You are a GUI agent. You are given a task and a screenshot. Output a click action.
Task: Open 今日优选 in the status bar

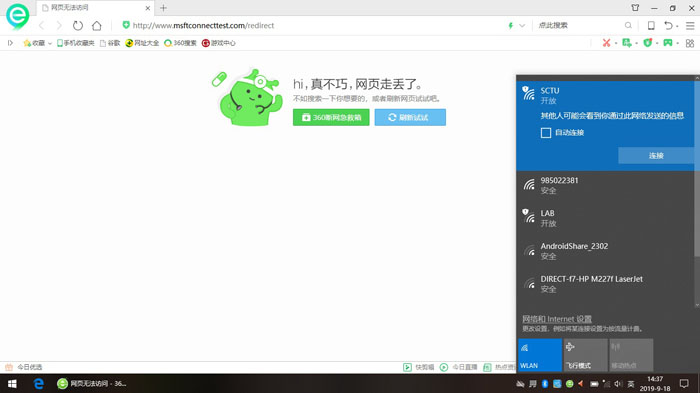click(x=23, y=367)
